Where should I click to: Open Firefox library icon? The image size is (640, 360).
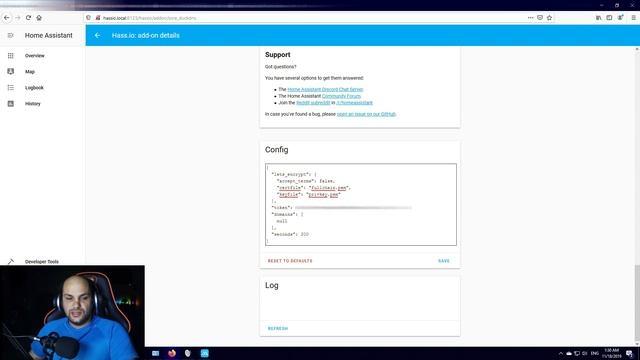coord(598,18)
